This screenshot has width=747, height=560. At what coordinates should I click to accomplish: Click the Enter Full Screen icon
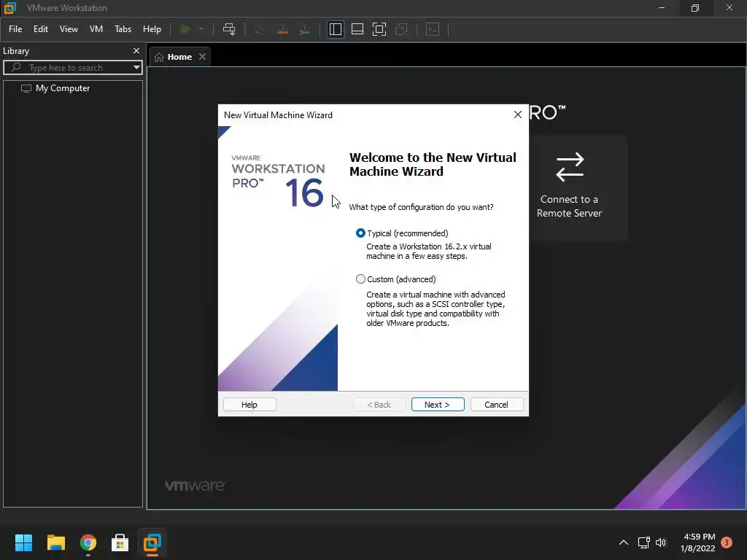379,29
